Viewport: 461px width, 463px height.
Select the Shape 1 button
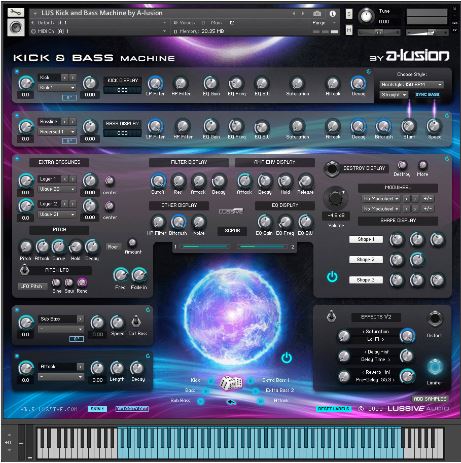(366, 239)
